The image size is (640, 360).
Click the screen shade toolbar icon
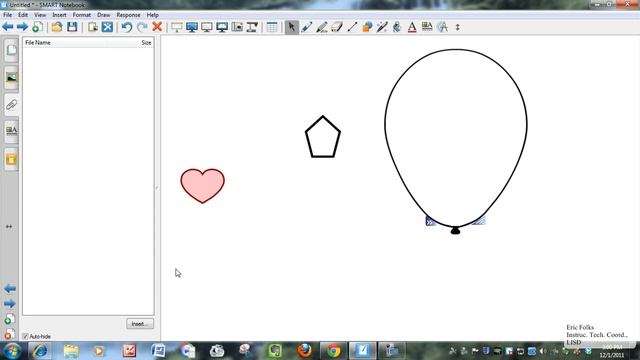176,27
